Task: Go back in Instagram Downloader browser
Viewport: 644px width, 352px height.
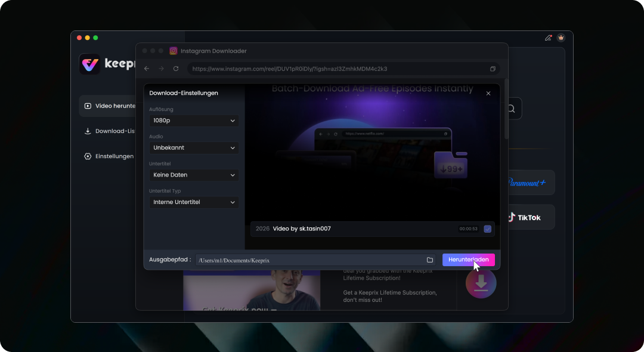Action: click(x=147, y=69)
